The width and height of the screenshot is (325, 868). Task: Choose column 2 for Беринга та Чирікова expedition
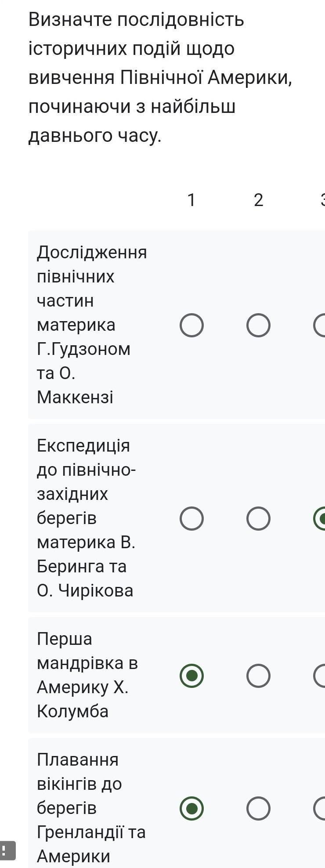(x=258, y=518)
